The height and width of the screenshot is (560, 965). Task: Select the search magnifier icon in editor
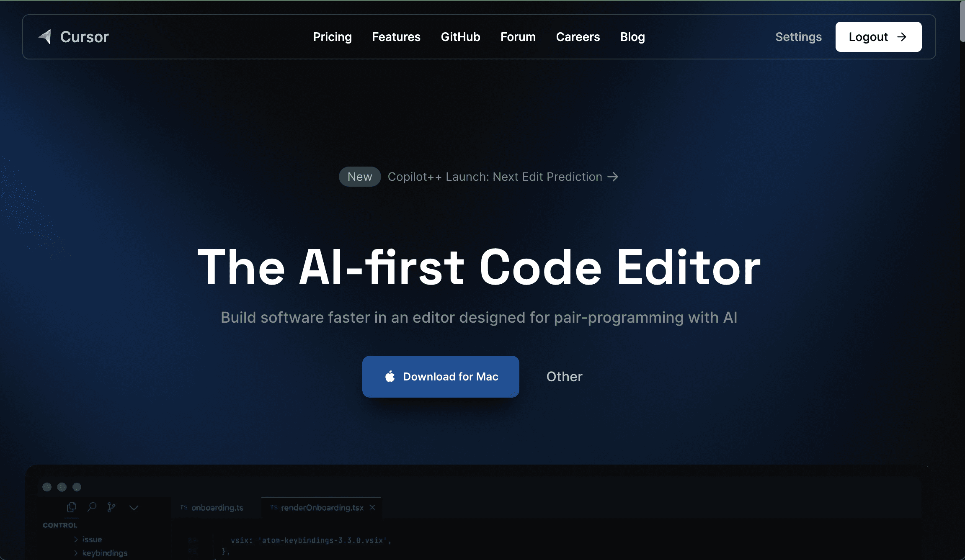[92, 507]
